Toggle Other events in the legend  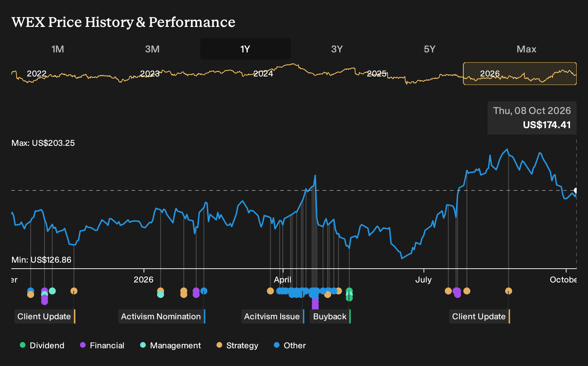290,345
